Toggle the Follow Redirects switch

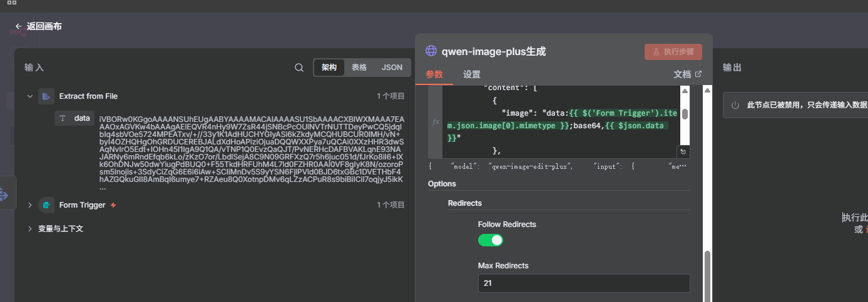491,240
